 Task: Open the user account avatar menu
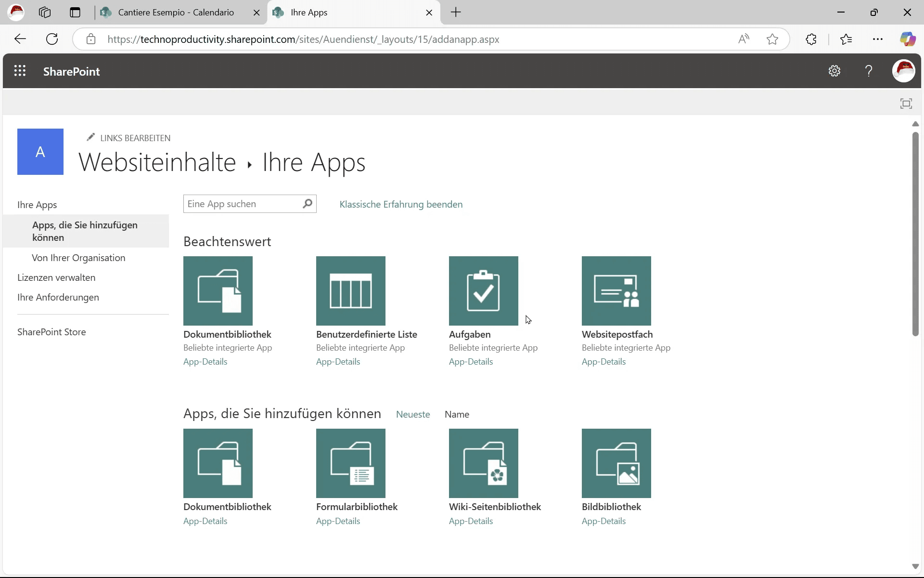point(903,71)
